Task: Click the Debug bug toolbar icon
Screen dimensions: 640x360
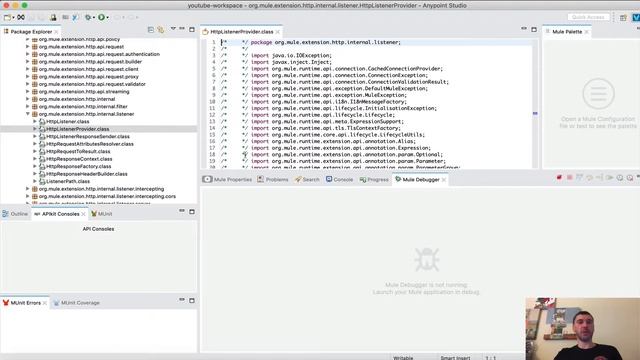Action: [x=88, y=17]
